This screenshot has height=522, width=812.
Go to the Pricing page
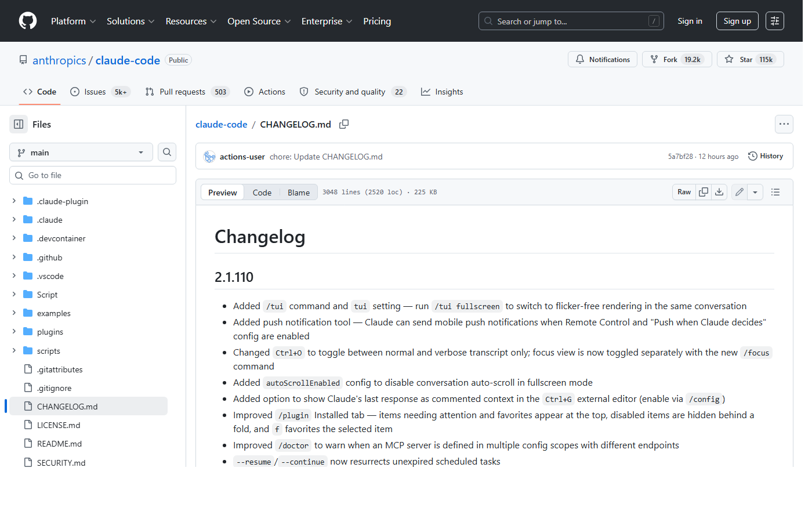pyautogui.click(x=377, y=21)
